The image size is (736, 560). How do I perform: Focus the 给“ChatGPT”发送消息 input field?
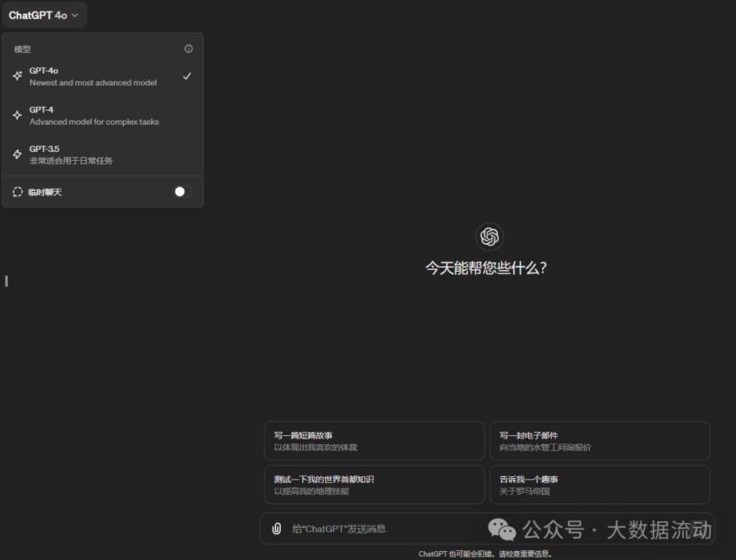[487, 529]
